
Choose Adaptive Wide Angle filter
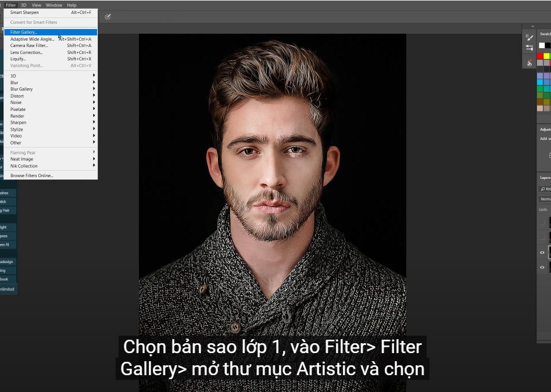[x=51, y=39]
